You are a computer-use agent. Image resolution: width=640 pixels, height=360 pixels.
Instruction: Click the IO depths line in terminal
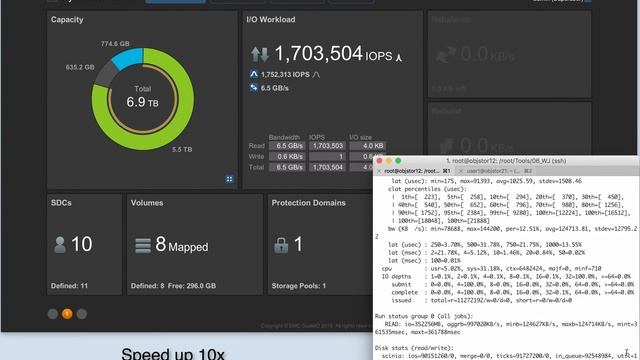506,276
